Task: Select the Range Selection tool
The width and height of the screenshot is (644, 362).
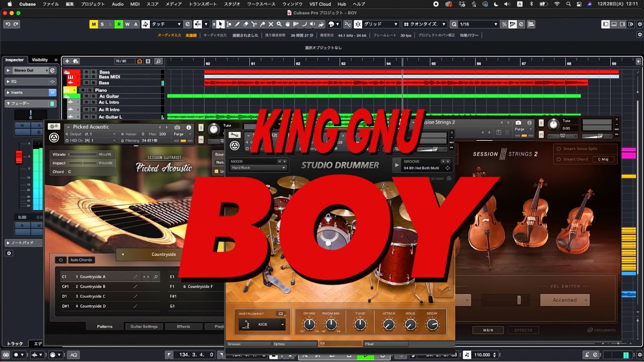Action: click(229, 24)
